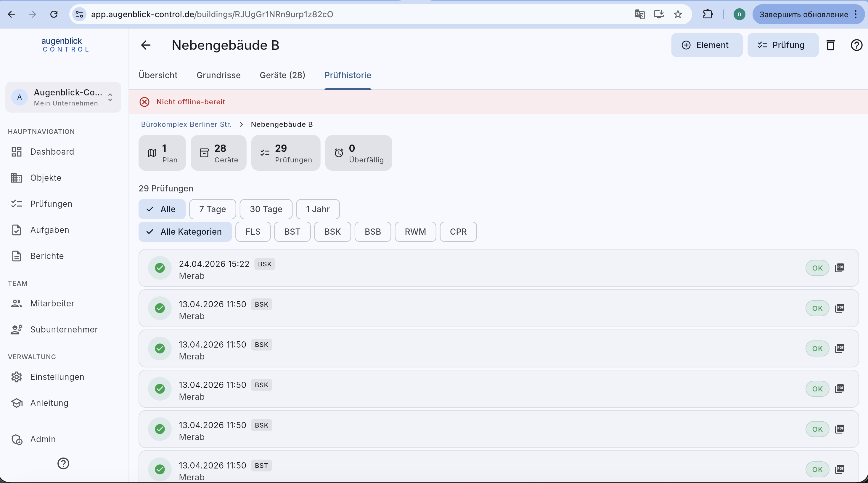Reload the page with refresh icon

54,14
